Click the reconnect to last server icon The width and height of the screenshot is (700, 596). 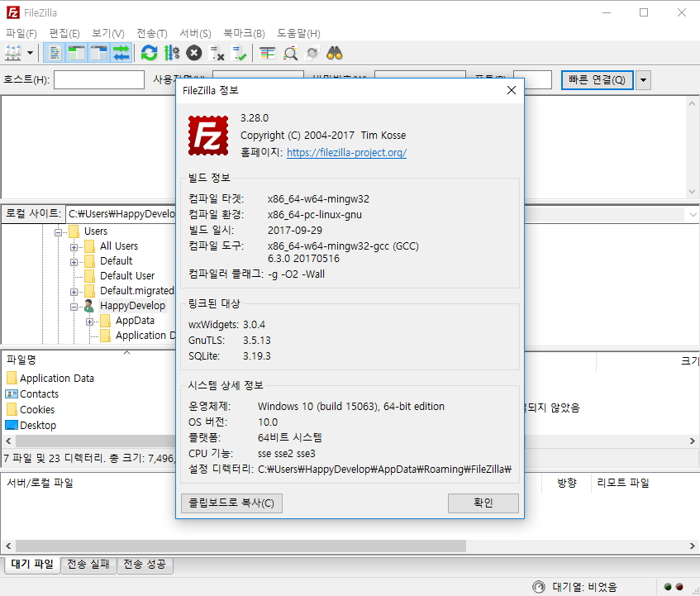(x=240, y=53)
